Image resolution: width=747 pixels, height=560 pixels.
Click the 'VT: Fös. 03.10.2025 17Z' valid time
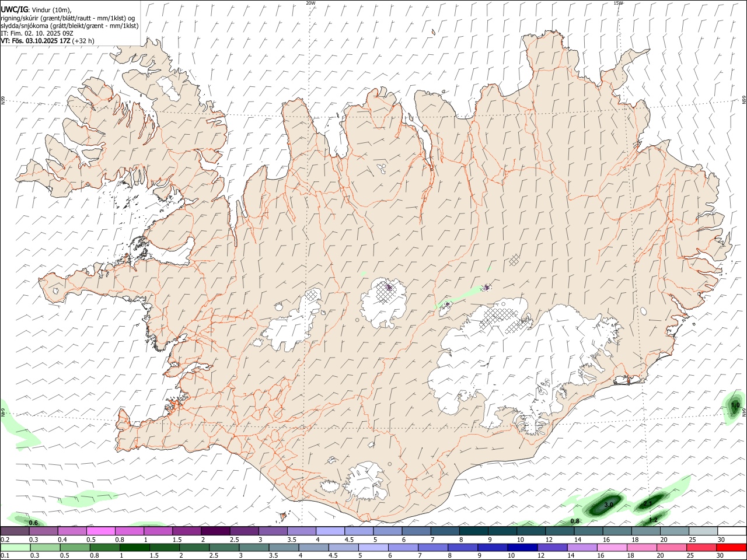tap(36, 41)
